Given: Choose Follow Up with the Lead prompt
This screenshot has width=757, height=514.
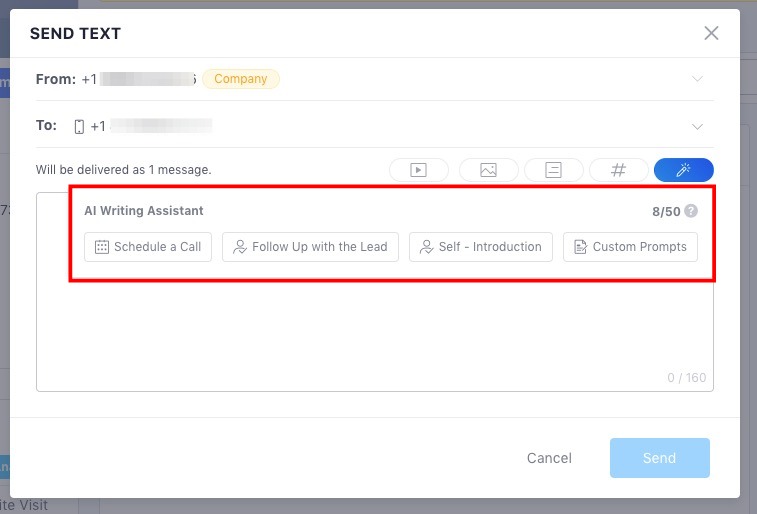Looking at the screenshot, I should click(x=310, y=247).
